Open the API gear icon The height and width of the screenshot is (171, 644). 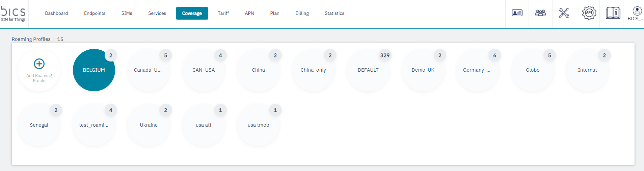tap(589, 13)
